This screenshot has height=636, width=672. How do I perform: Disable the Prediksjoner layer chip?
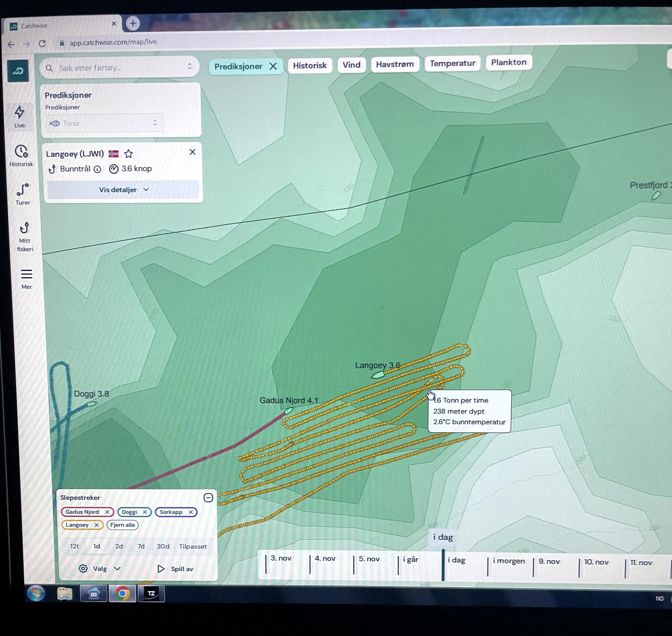(273, 66)
